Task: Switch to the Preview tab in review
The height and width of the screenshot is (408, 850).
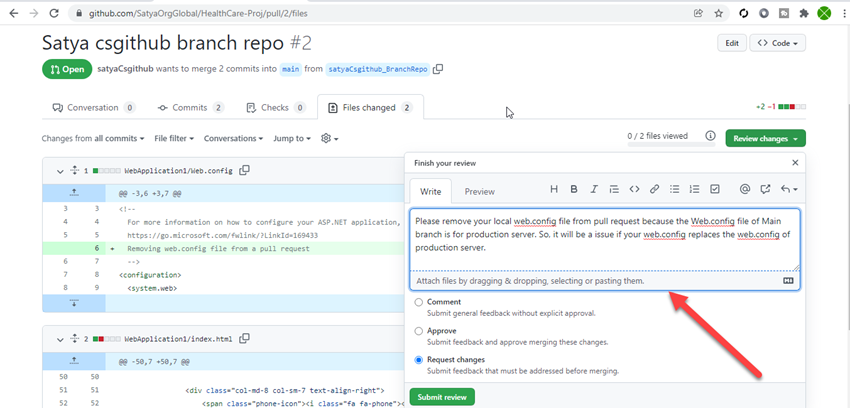Action: click(x=480, y=192)
